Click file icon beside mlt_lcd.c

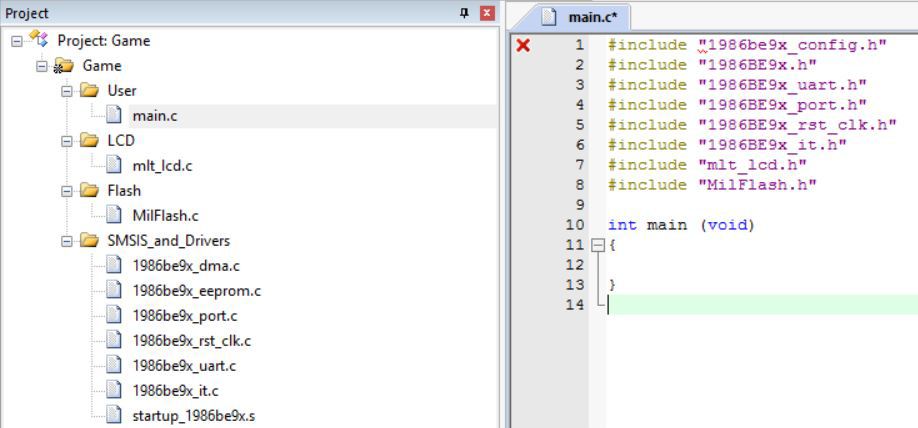tap(114, 165)
